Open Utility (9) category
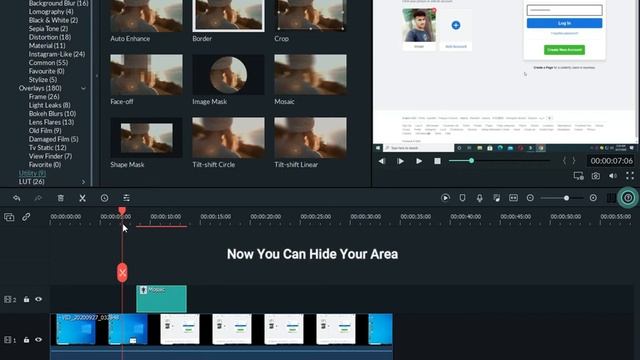640x360 pixels. [32, 173]
